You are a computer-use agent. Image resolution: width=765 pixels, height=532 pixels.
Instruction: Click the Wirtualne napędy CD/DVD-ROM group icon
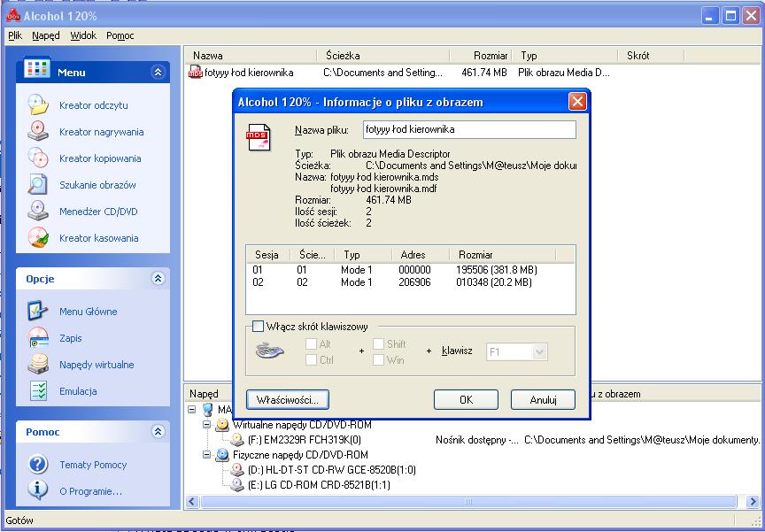click(x=222, y=425)
